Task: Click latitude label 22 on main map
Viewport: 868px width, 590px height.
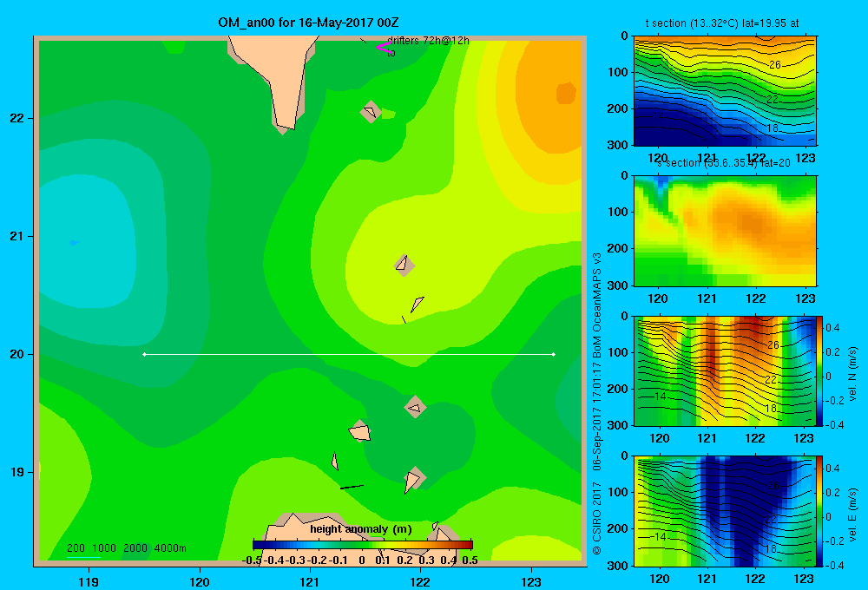Action: pos(16,118)
